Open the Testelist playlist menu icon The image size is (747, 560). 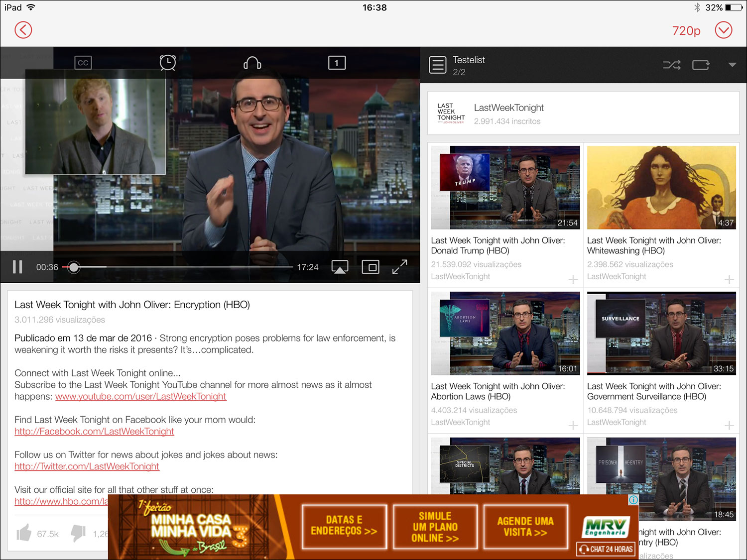(438, 65)
